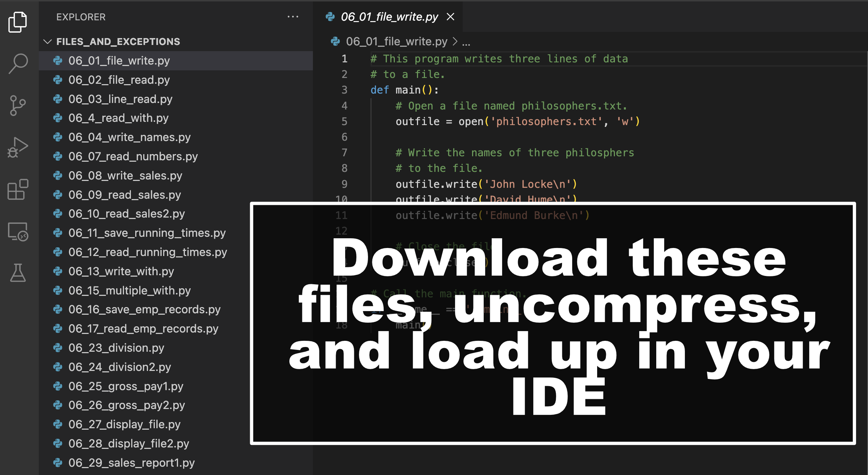Open 06_13_write_with.py file
Viewport: 868px width, 475px height.
pyautogui.click(x=121, y=271)
